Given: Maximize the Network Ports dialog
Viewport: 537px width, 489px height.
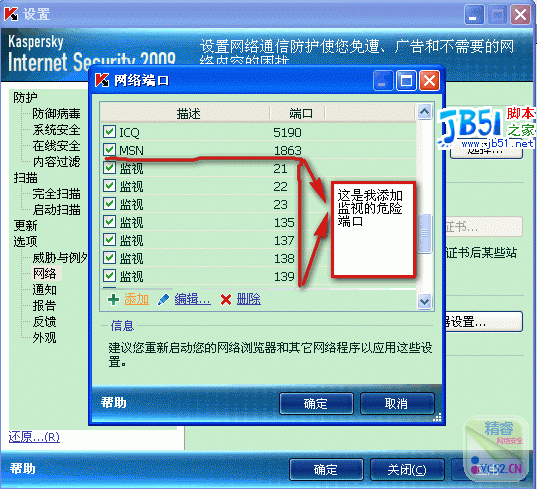Looking at the screenshot, I should [406, 81].
